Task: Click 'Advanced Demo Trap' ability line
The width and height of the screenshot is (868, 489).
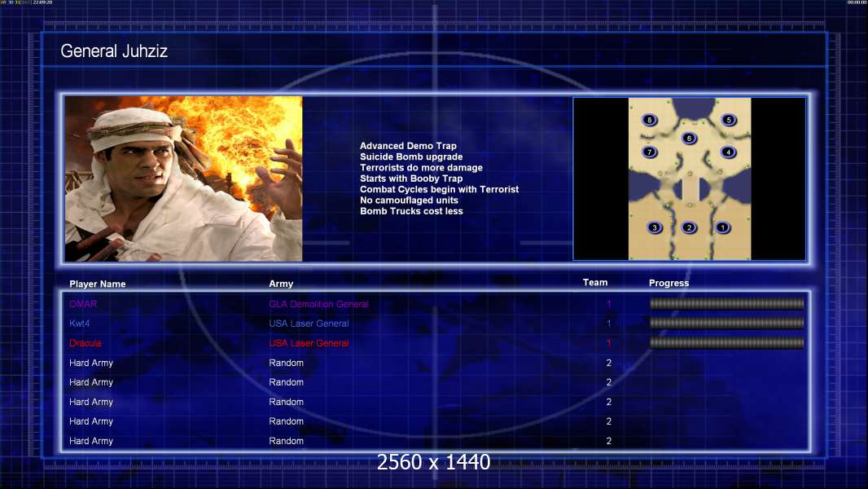Action: pyautogui.click(x=408, y=146)
